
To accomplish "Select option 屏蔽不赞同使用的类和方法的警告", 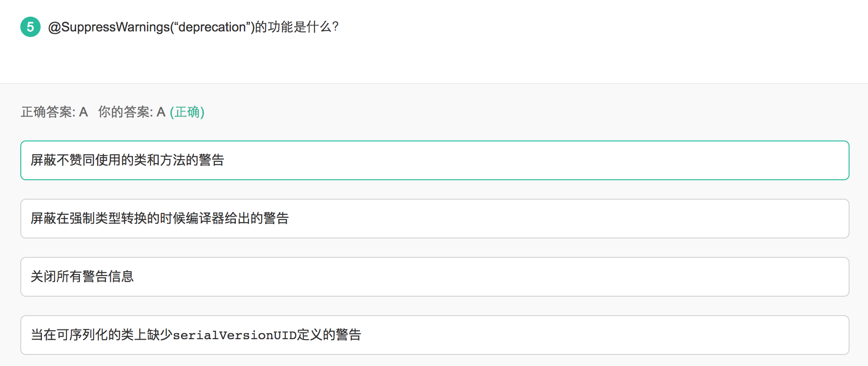I will [127, 160].
